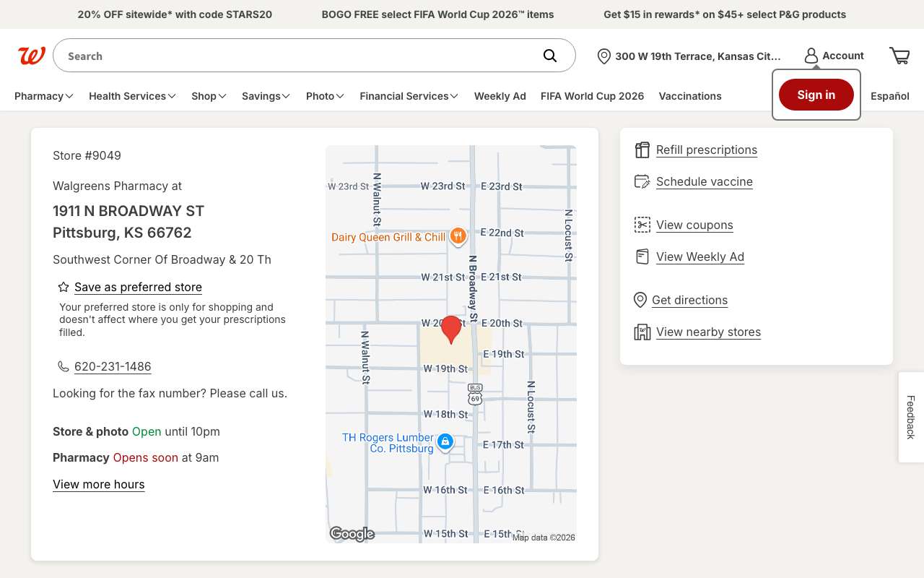The image size is (924, 578).
Task: Open View Weekly Ad link
Action: point(700,256)
